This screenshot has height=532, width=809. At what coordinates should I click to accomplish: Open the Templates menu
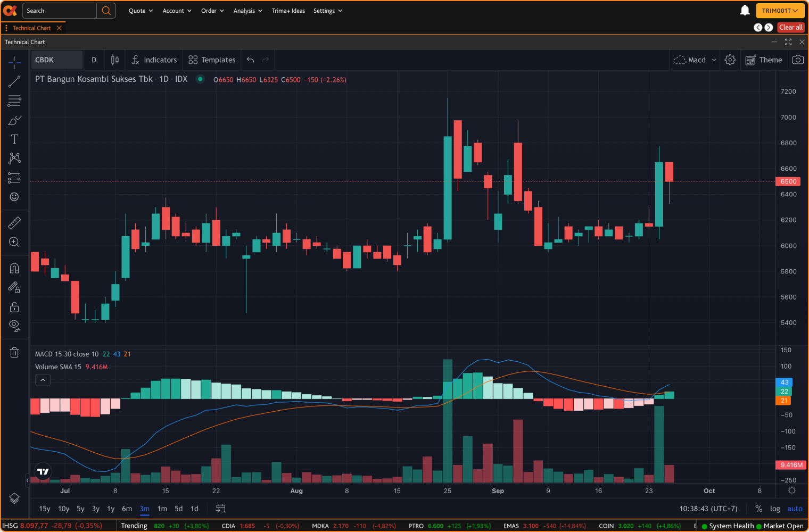212,60
